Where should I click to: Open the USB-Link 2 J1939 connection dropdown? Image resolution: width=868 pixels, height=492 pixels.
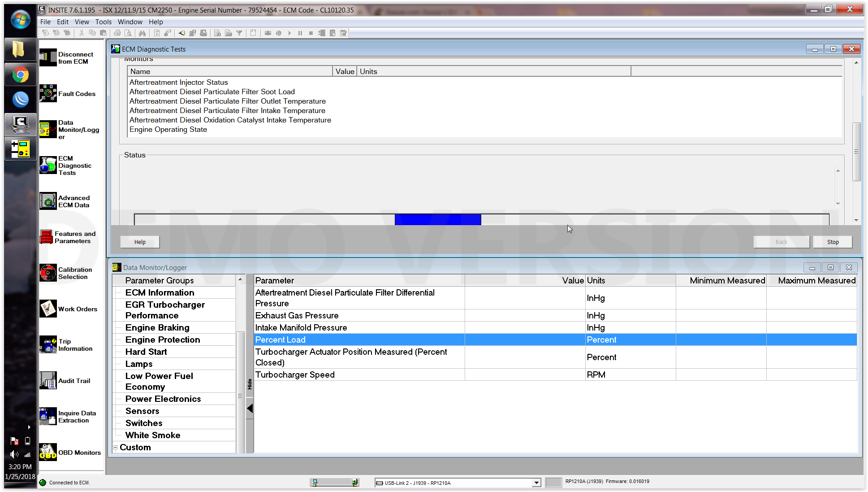click(536, 483)
